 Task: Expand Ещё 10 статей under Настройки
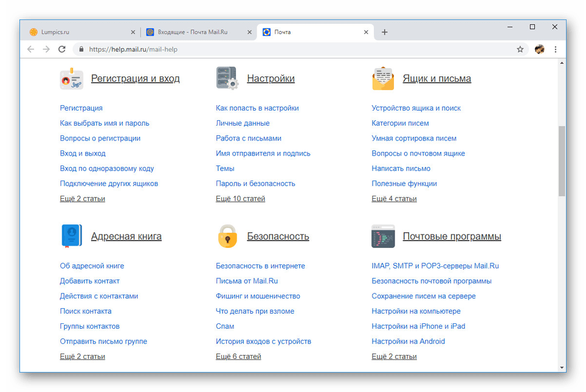pos(240,199)
